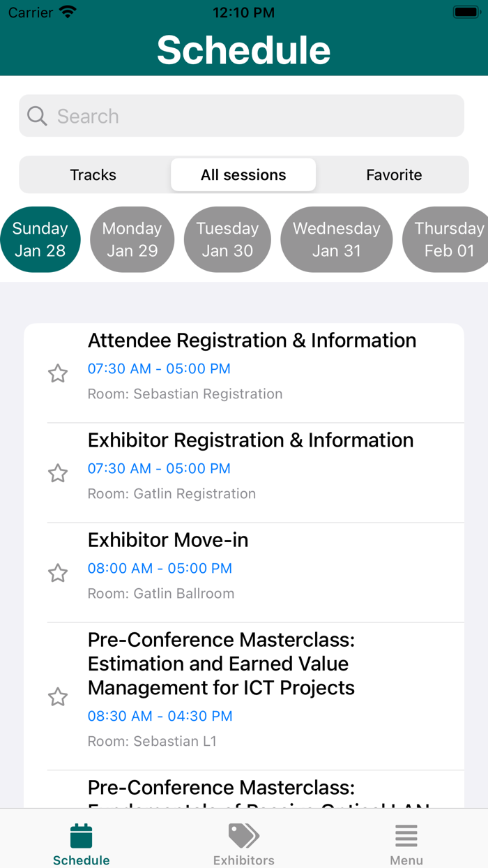
Task: Select Tuesday Jan 30 day chip
Action: click(x=227, y=239)
